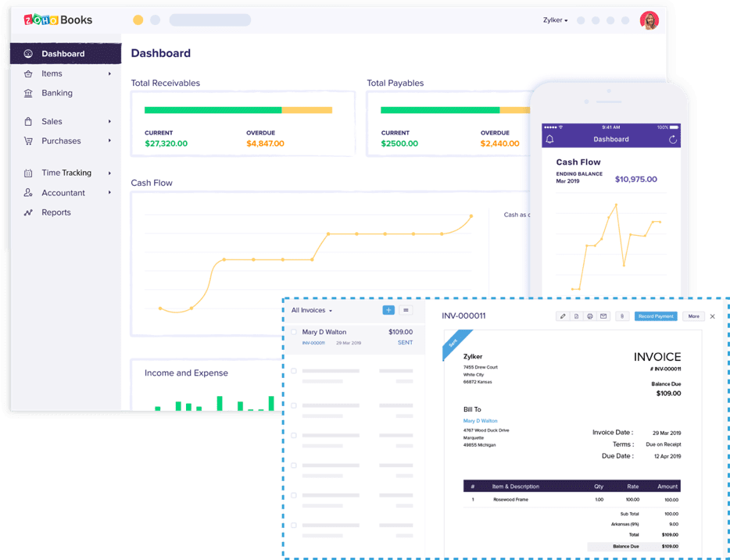Viewport: 730px width, 560px height.
Task: Open the user profile avatar
Action: pos(649,20)
